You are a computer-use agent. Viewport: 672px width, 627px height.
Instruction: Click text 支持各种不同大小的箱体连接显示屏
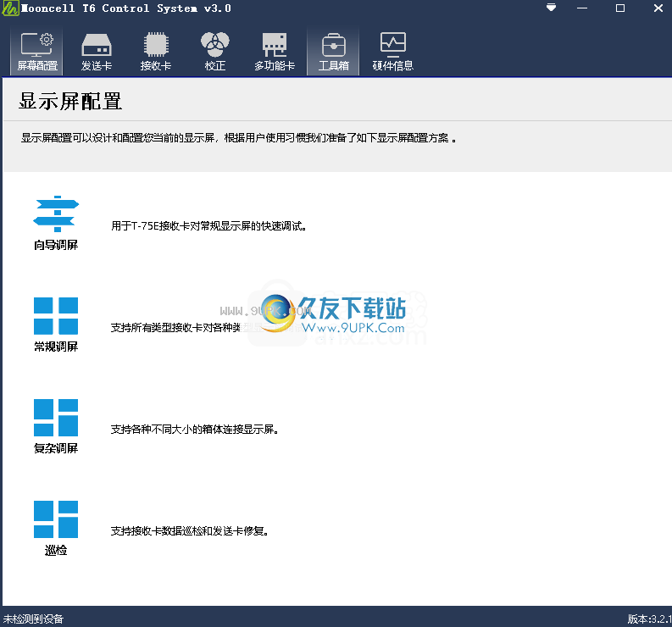195,430
